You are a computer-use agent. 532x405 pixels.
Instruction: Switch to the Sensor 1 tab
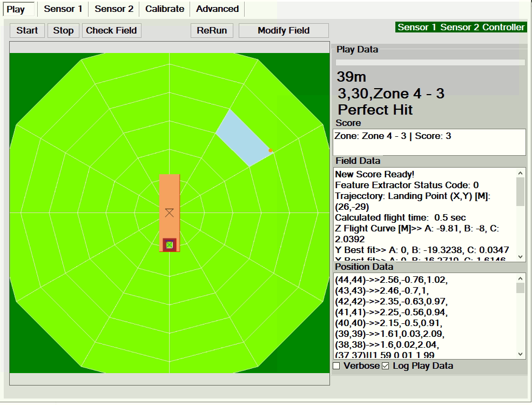[x=63, y=9]
